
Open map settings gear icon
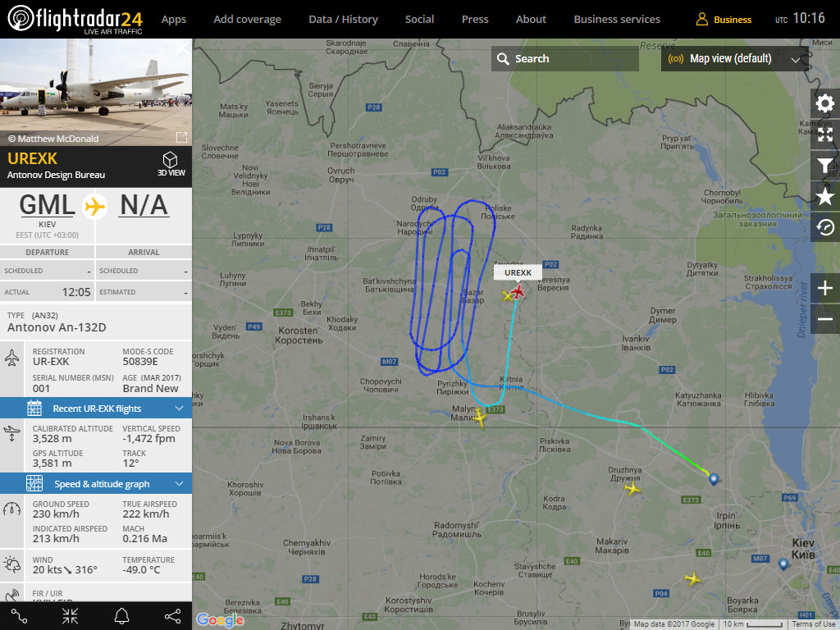click(x=825, y=103)
